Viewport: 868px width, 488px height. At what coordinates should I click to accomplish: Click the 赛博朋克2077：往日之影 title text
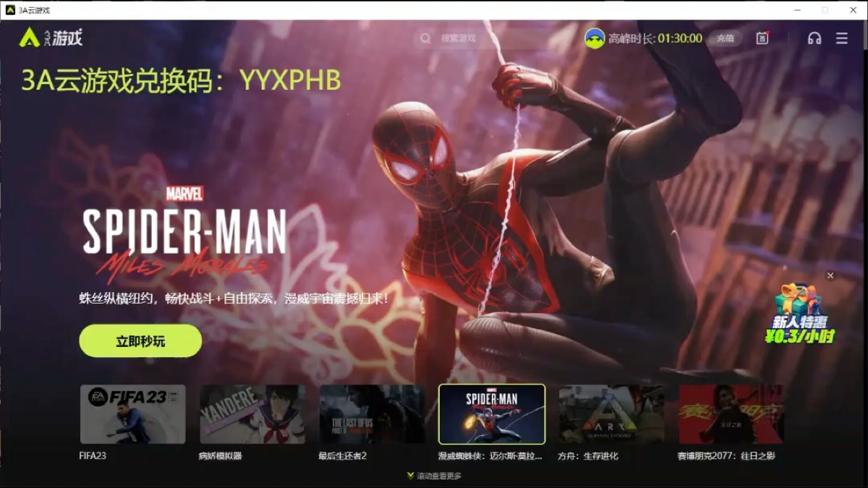point(726,456)
